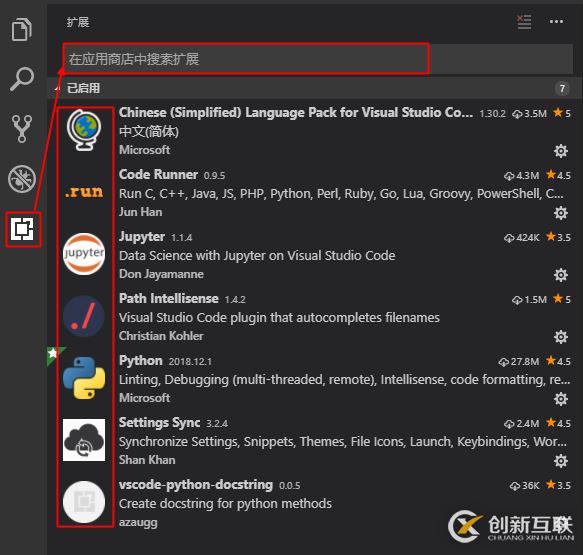Select the Path Intellisense extension title
The width and height of the screenshot is (583, 555).
[x=169, y=299]
